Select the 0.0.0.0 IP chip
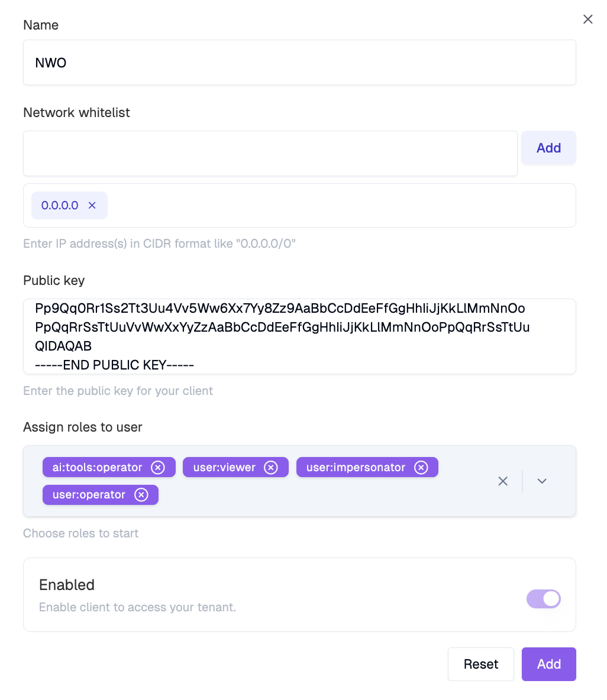The height and width of the screenshot is (700, 607). 60,205
